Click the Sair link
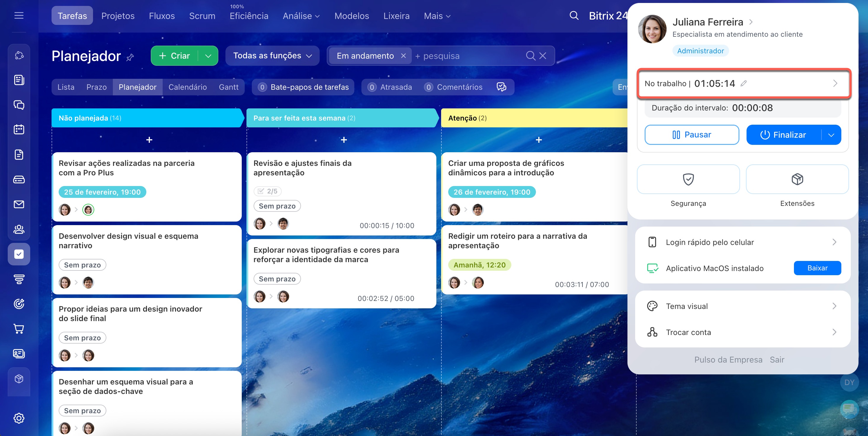868x436 pixels. (777, 360)
